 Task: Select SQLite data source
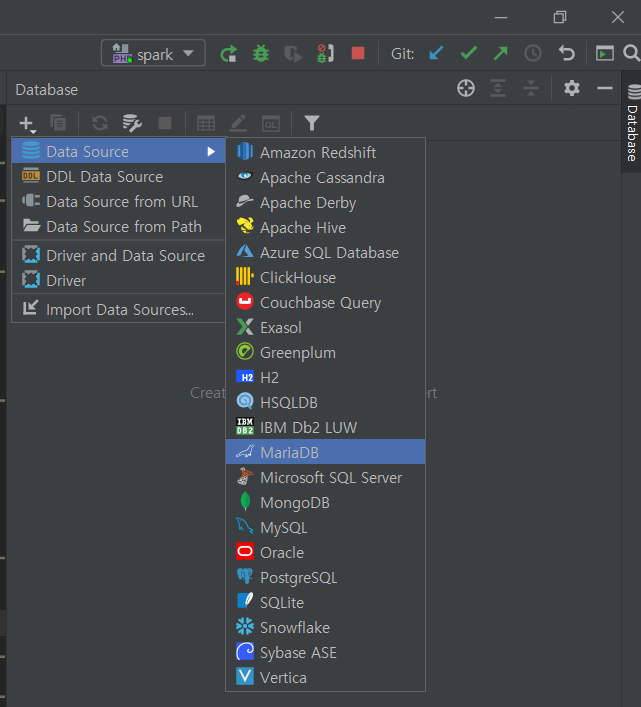[325, 602]
